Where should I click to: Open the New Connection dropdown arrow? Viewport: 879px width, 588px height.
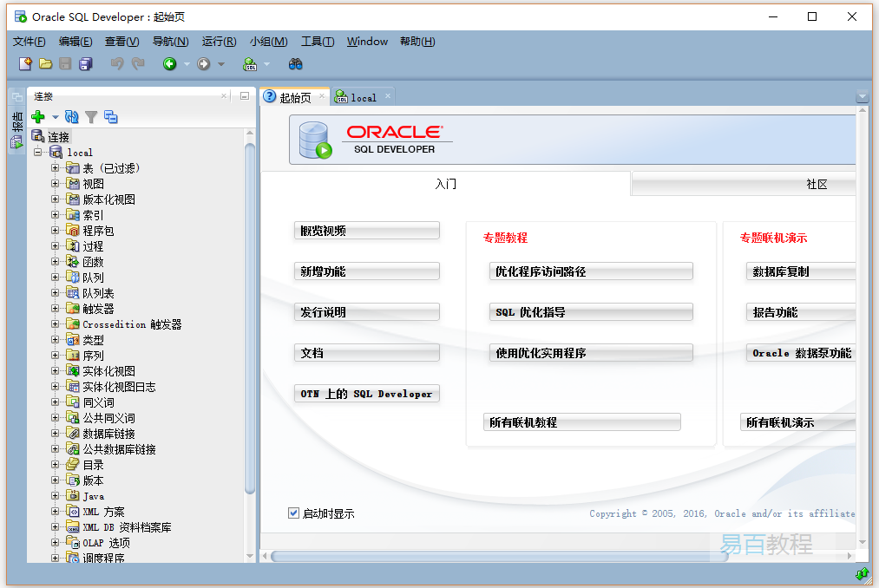[55, 117]
